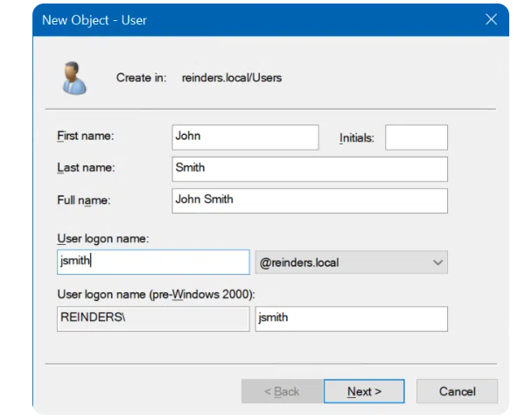Select the Last name field with Smith
This screenshot has width=532, height=420.
coord(310,168)
